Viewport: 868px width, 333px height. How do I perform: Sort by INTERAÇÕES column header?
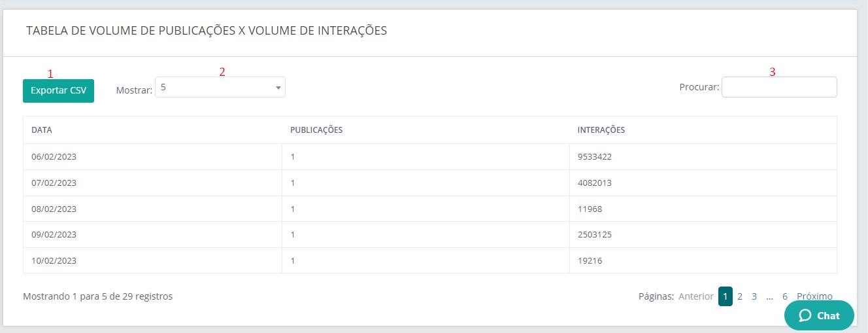601,130
